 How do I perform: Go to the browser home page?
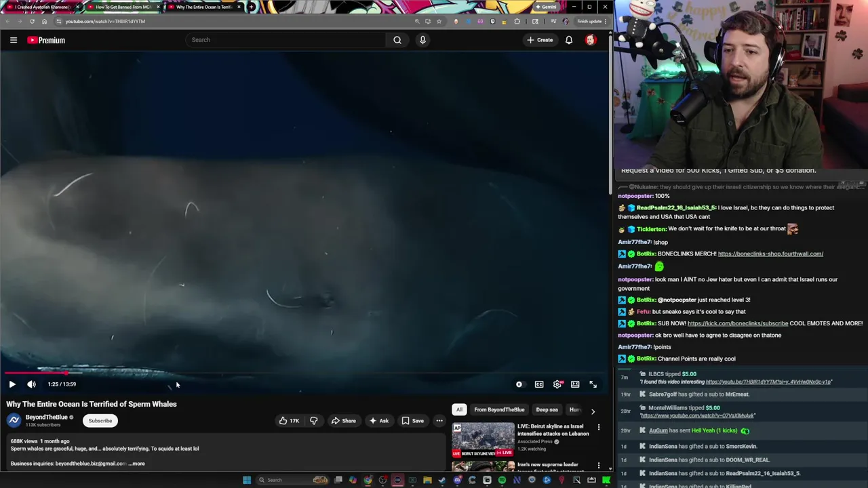45,21
